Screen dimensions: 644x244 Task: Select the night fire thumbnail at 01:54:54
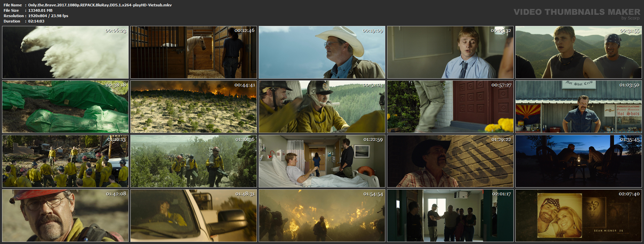[x=322, y=216]
